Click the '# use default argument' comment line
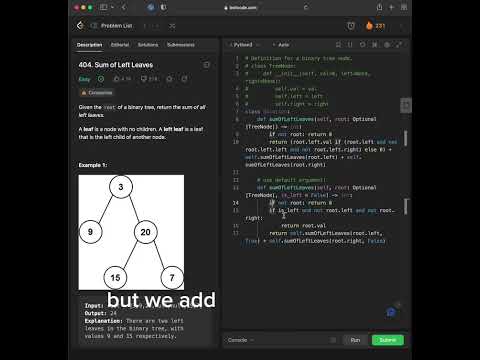Viewport: 480px width, 360px height. [291, 180]
